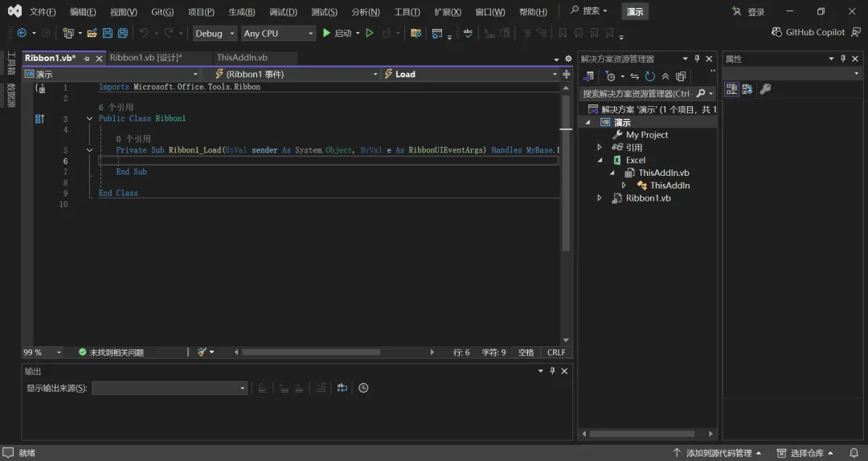Click 添加到源代码管理 in status bar

point(718,453)
